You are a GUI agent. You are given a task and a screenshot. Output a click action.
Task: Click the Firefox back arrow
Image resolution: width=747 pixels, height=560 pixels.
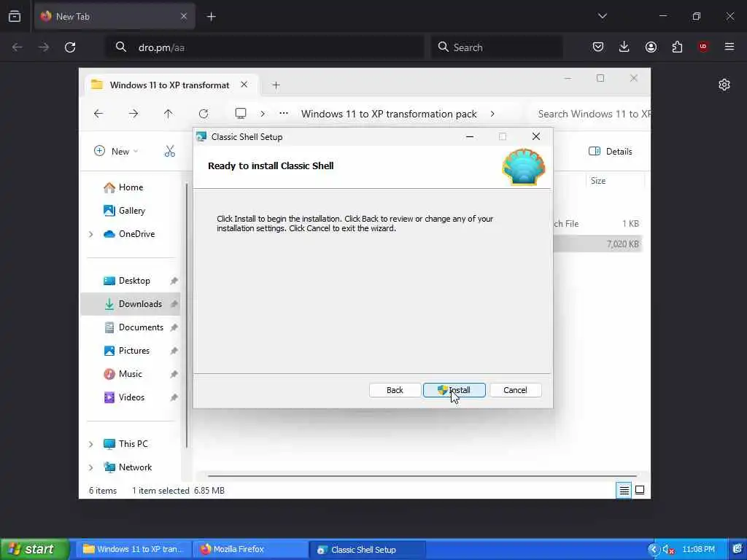(x=18, y=47)
